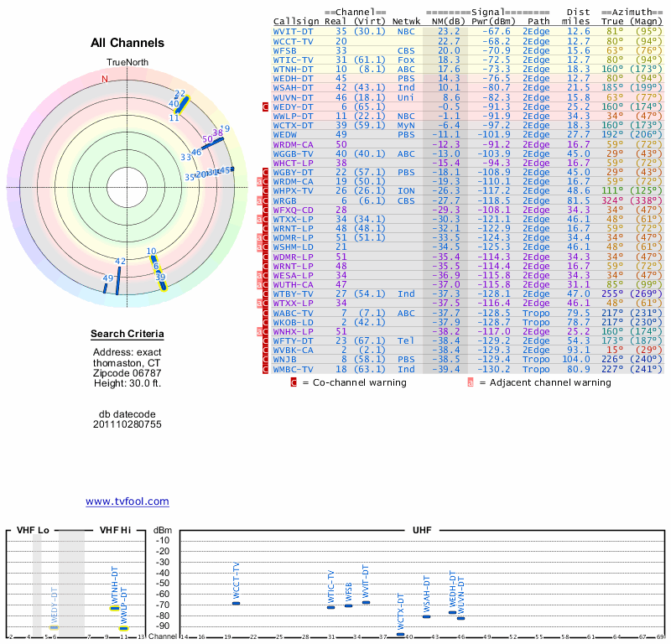Click the co-channel warning icon next to WHPX-TV
This screenshot has height=644, width=671.
(266, 190)
